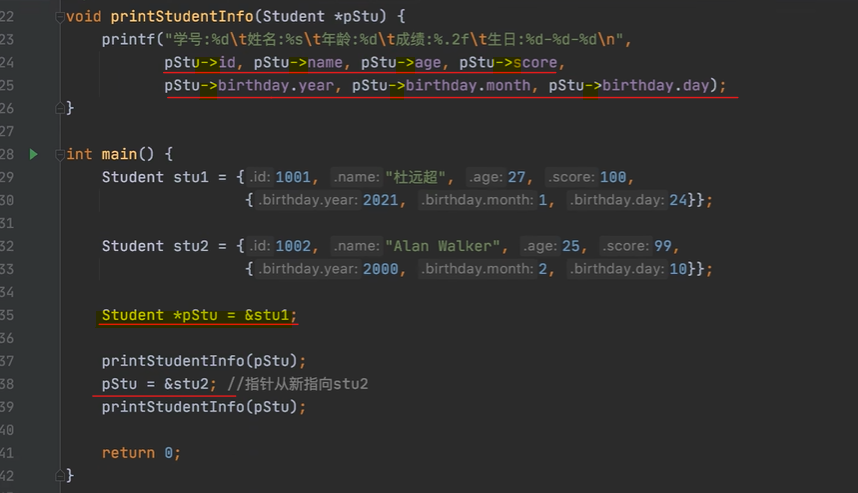
Task: Click the comment //指针从新指向stu2
Action: (x=298, y=384)
